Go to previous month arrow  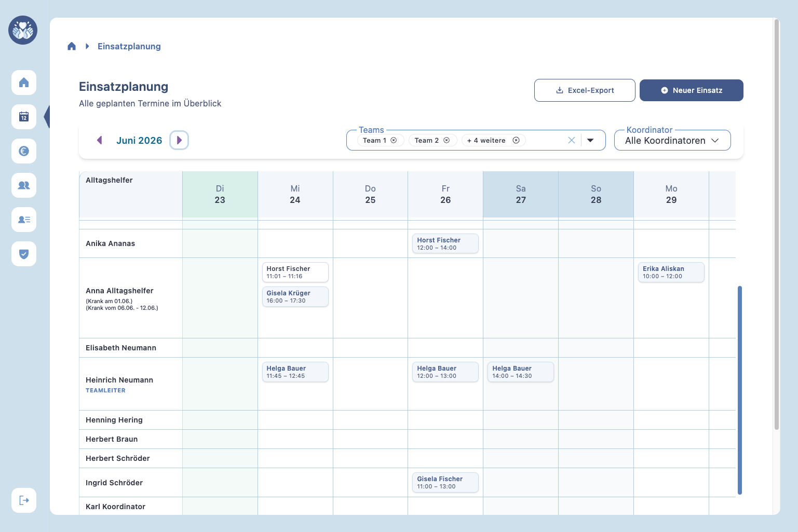100,140
